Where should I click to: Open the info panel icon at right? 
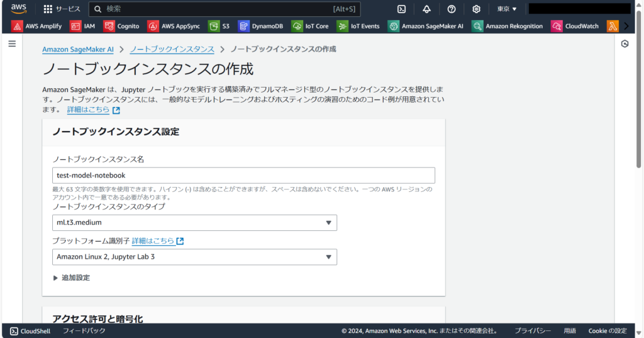tap(625, 44)
